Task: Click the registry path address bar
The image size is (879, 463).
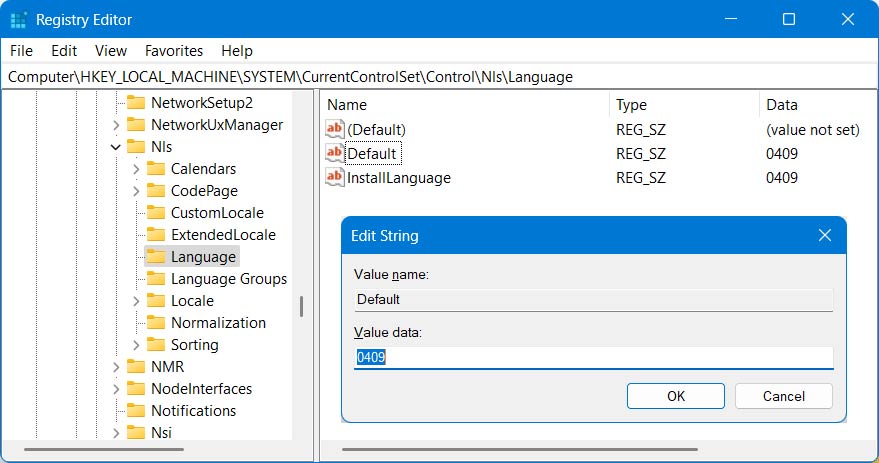Action: (439, 77)
